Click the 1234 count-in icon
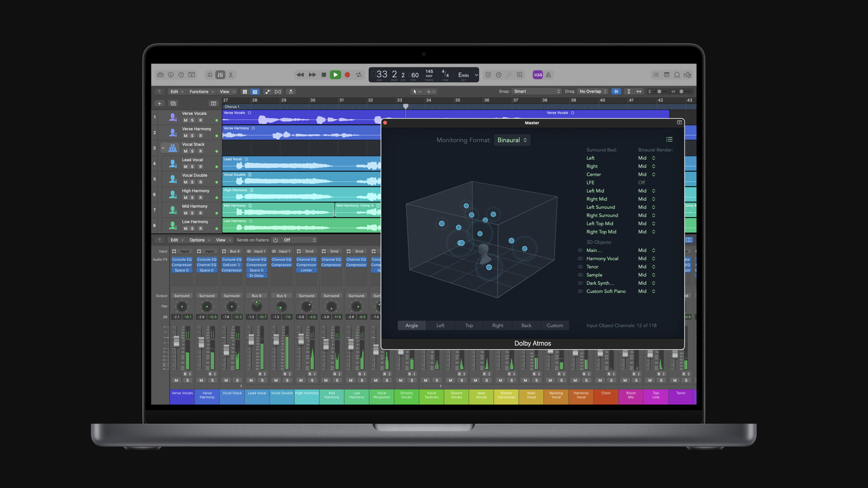This screenshot has height=488, width=868. pos(538,75)
